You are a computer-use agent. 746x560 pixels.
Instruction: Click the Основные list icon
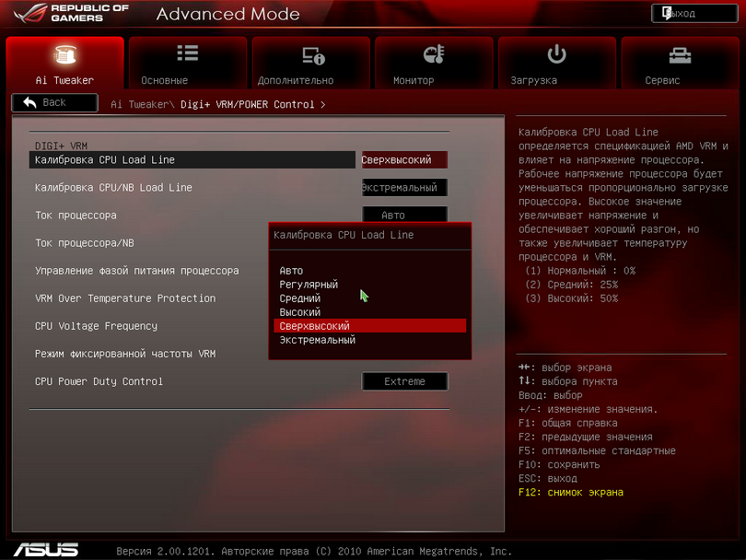click(188, 54)
